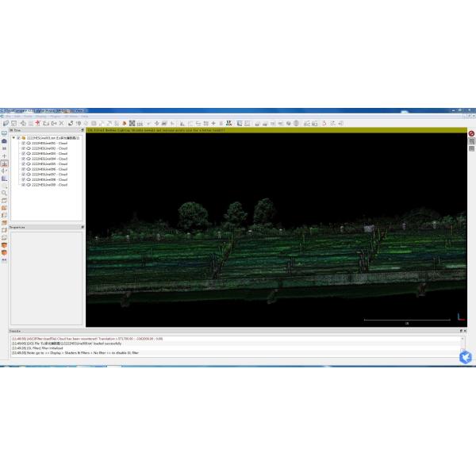Viewport: 476px width, 476px height.
Task: Click the Save toolbar icon
Action: (x=14, y=123)
